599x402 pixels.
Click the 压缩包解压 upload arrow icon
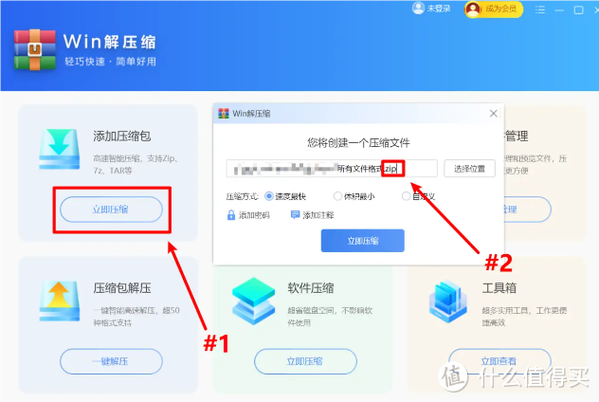[x=59, y=301]
